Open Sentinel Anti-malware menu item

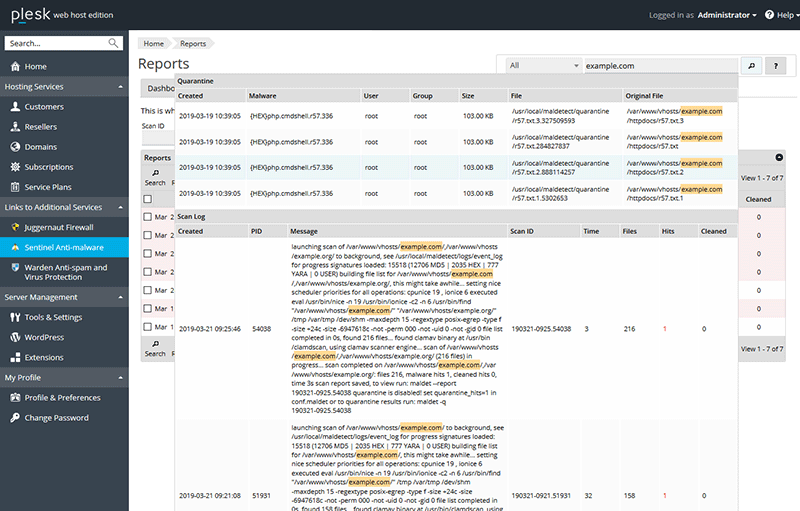pyautogui.click(x=64, y=247)
